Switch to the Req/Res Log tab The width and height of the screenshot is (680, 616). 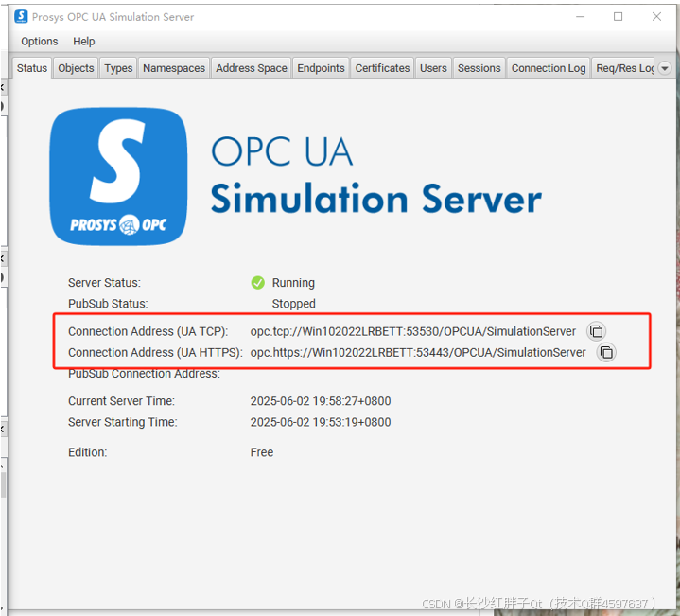(x=623, y=68)
